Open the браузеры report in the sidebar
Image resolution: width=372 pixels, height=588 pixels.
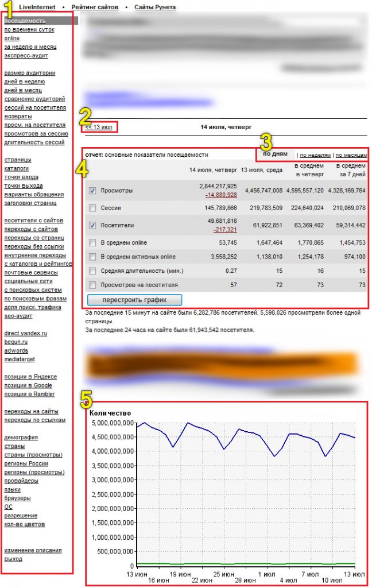coord(17,498)
